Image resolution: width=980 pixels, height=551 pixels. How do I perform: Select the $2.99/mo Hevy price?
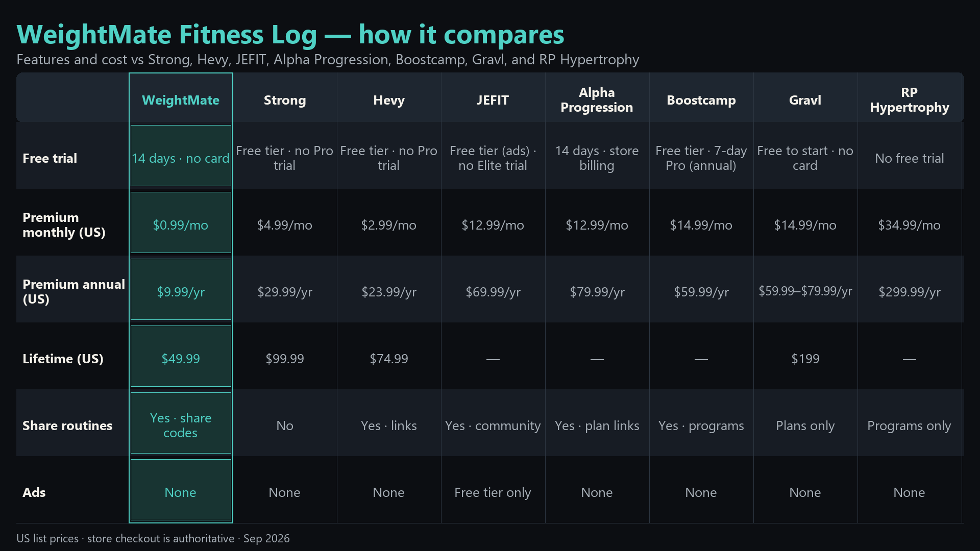coord(389,225)
